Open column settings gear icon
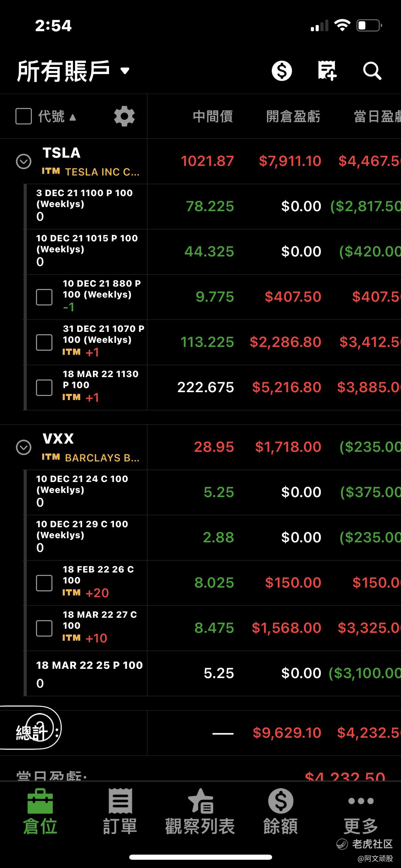Screen dimensions: 401x868 point(124,116)
